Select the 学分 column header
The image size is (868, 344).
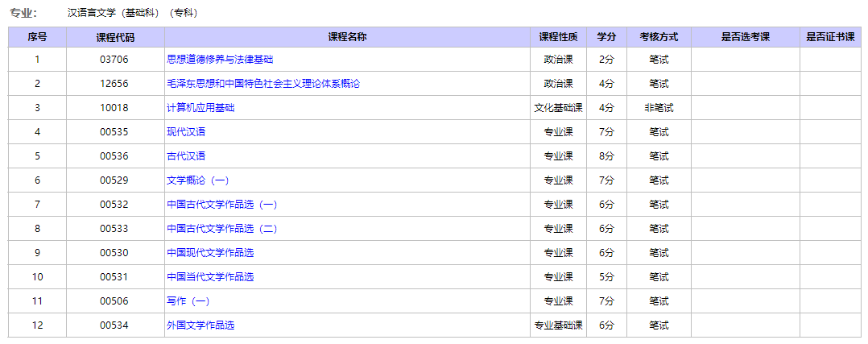pos(606,37)
